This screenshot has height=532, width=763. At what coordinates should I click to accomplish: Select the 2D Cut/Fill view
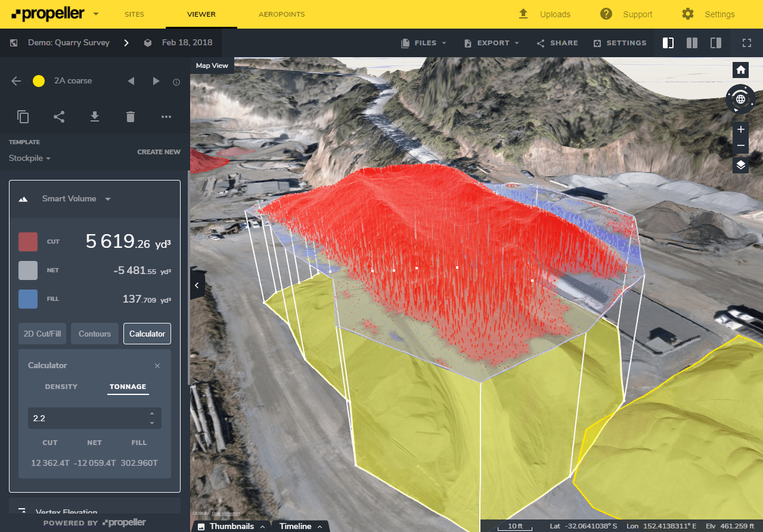click(x=42, y=334)
